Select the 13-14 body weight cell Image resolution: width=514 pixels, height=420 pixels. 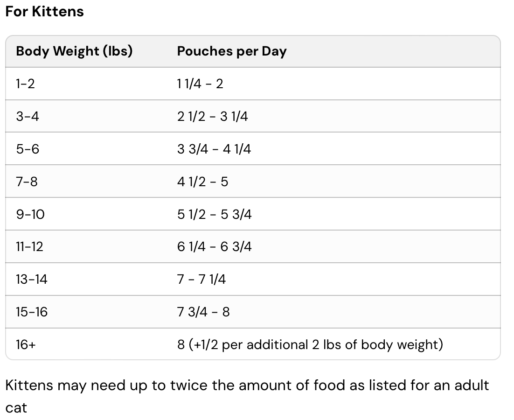coord(32,279)
